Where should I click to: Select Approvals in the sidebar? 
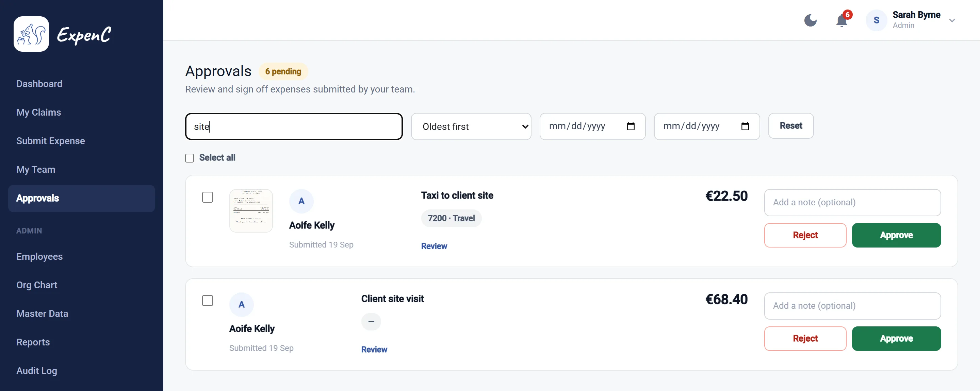pos(81,198)
